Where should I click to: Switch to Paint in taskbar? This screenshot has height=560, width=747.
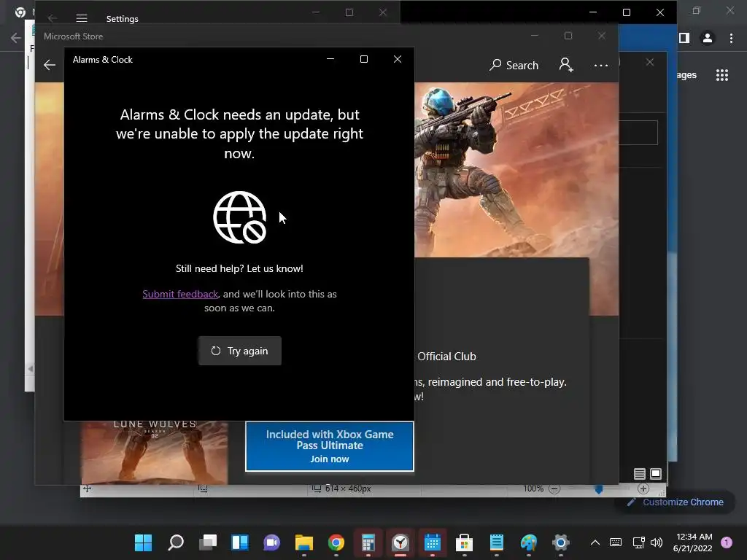(528, 542)
